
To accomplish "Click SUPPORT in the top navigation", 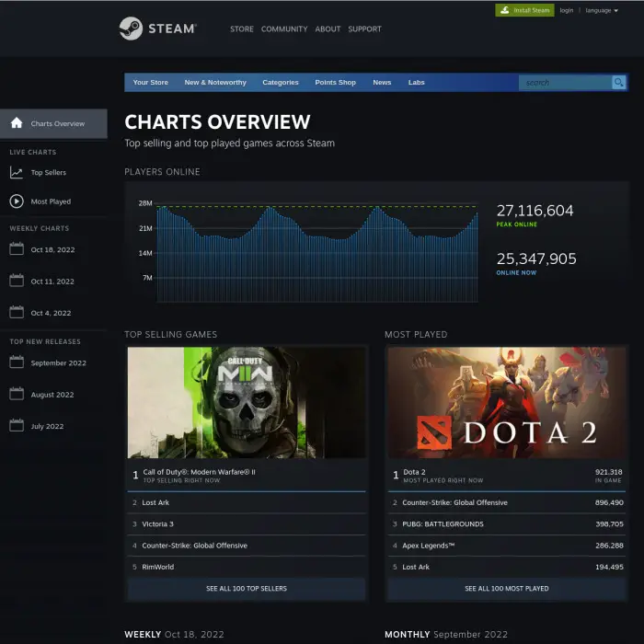I will coord(364,29).
